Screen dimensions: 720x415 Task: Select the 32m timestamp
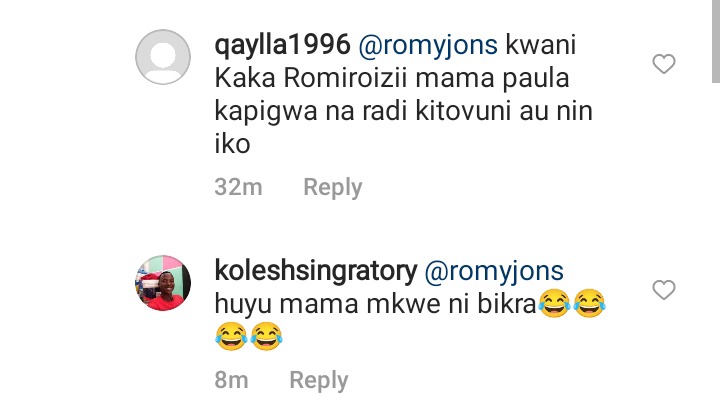pyautogui.click(x=238, y=187)
